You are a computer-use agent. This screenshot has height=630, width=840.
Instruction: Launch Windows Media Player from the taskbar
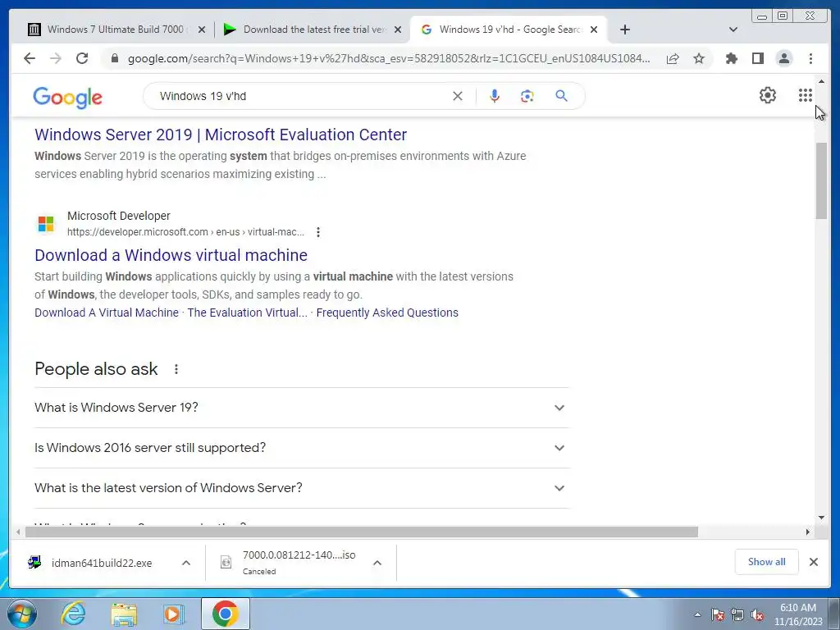[x=174, y=614]
